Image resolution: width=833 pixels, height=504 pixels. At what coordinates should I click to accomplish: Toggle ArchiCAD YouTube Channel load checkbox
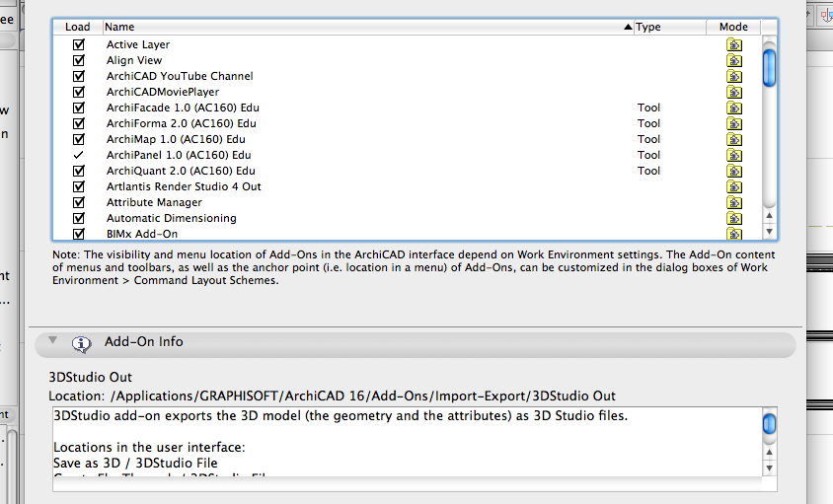[79, 76]
